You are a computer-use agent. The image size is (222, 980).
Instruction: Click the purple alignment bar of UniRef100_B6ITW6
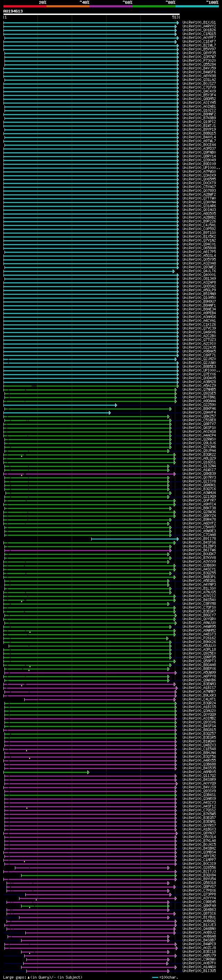tap(88, 550)
